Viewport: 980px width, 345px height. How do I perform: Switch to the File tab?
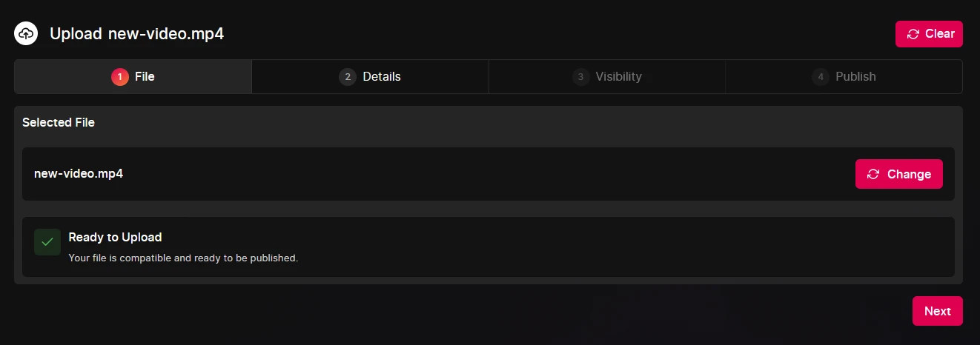coord(145,76)
